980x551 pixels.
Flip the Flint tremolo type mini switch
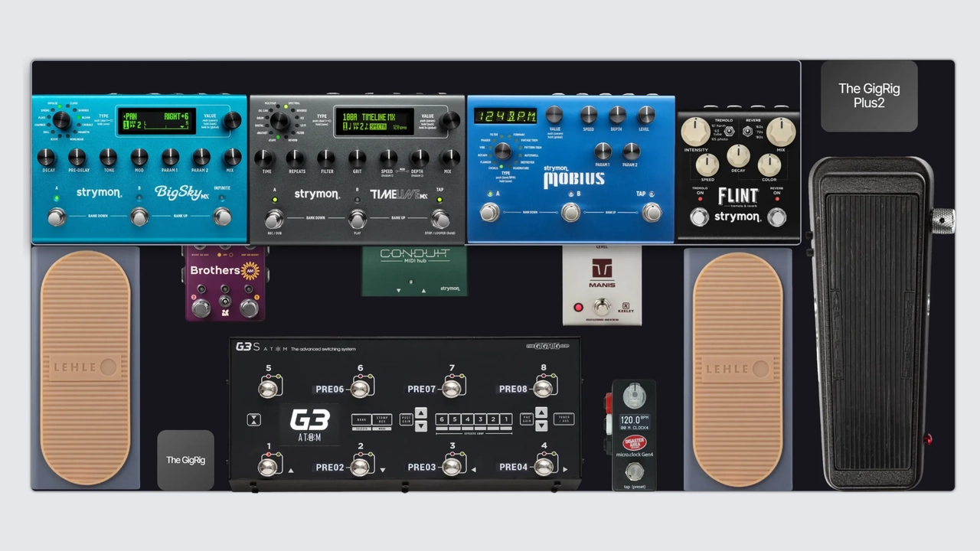coord(729,131)
